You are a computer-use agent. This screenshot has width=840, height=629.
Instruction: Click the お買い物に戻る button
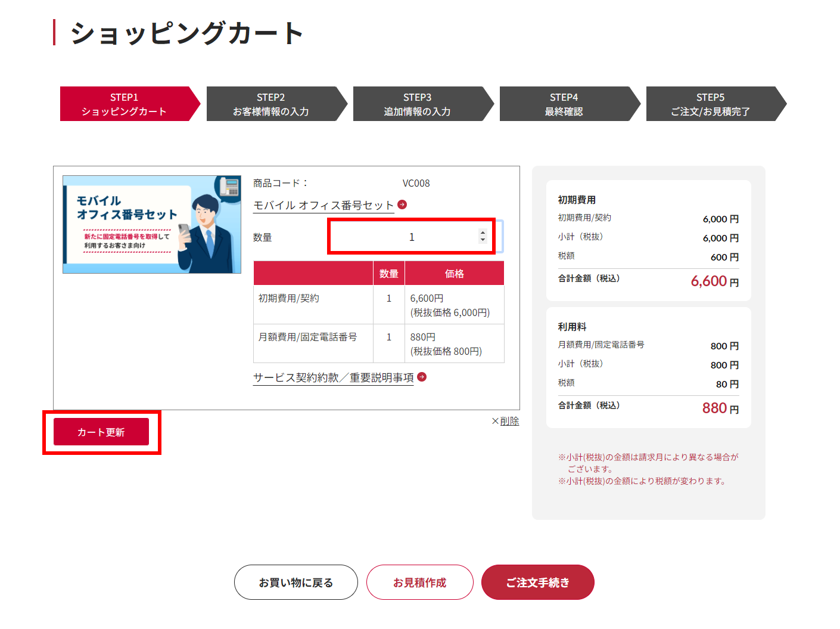pos(295,582)
